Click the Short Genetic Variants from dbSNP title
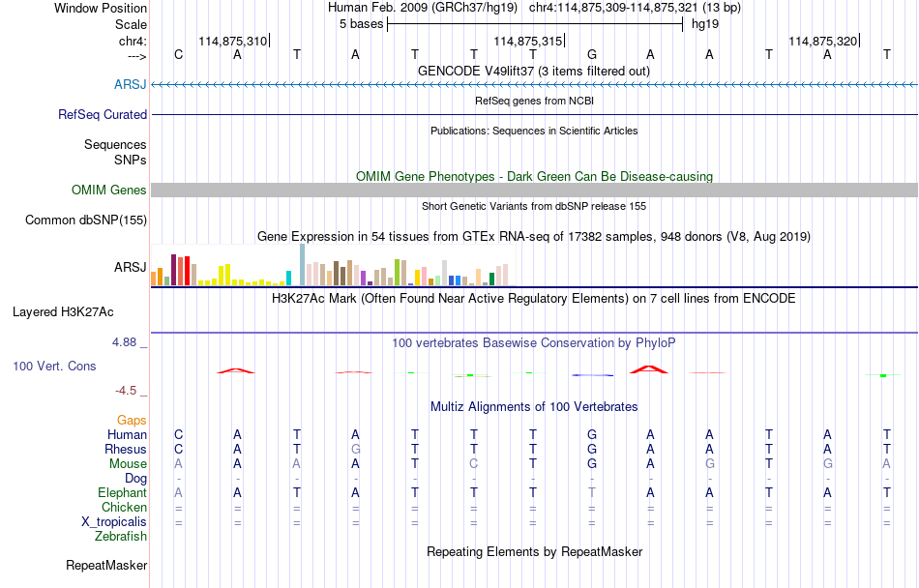Viewport: 919px width, 588px height. (534, 206)
